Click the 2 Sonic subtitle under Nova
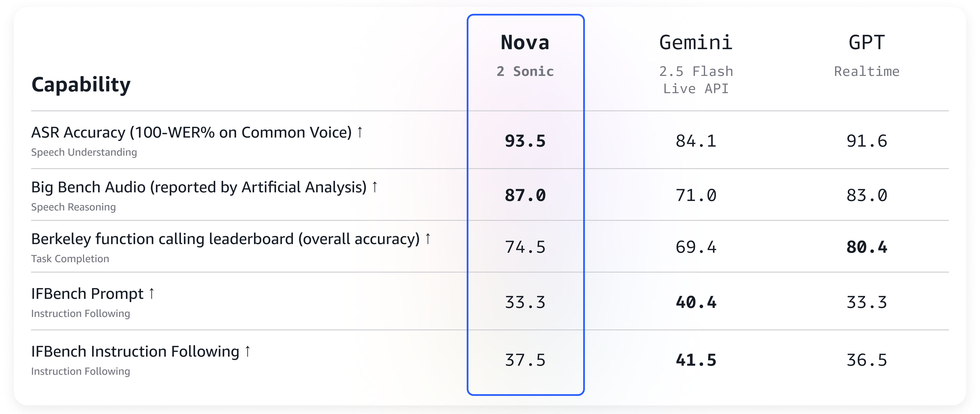The width and height of the screenshot is (980, 414). tap(525, 72)
